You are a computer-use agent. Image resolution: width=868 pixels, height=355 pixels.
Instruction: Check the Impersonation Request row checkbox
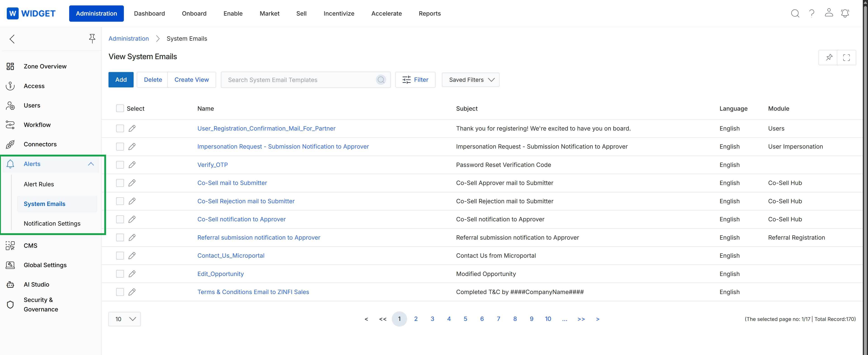coord(120,147)
